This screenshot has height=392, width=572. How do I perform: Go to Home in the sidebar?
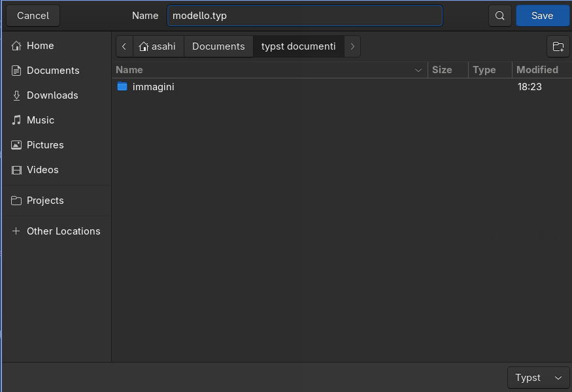(56, 46)
